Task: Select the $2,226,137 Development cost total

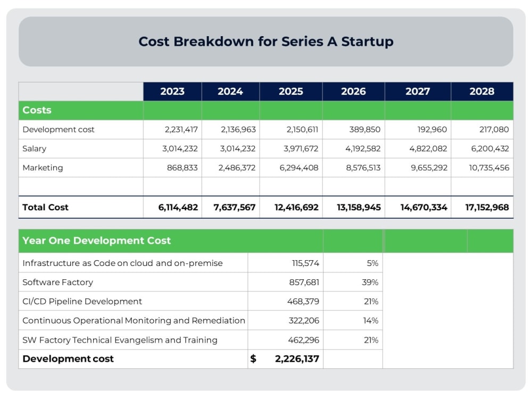Action: click(295, 359)
